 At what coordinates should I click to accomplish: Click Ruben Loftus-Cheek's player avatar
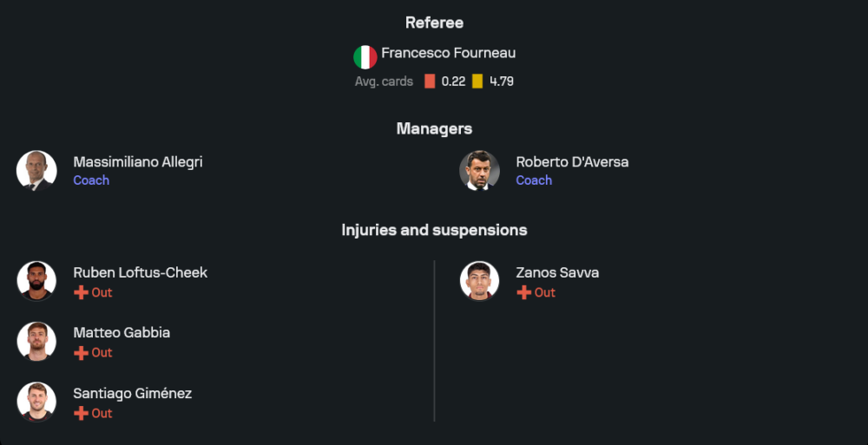(x=36, y=281)
